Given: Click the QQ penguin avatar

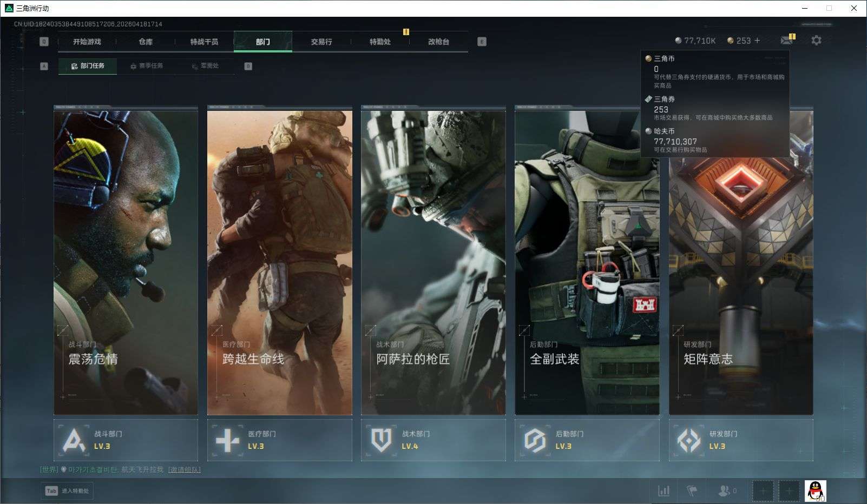Looking at the screenshot, I should click(816, 491).
